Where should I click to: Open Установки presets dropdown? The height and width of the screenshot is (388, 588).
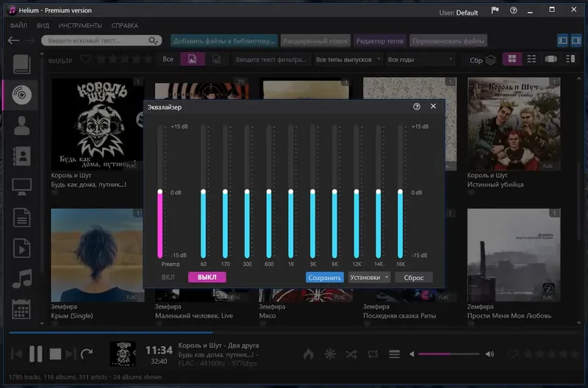click(369, 278)
